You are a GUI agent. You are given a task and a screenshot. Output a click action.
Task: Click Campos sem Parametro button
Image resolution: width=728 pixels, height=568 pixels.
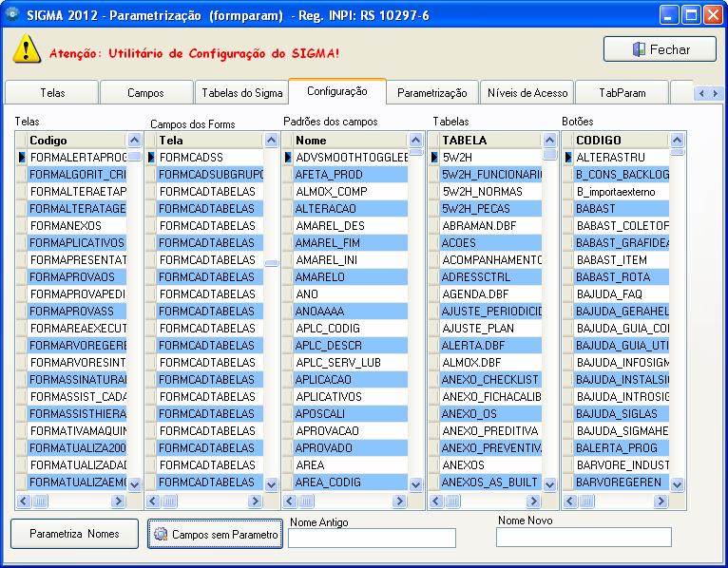point(215,534)
